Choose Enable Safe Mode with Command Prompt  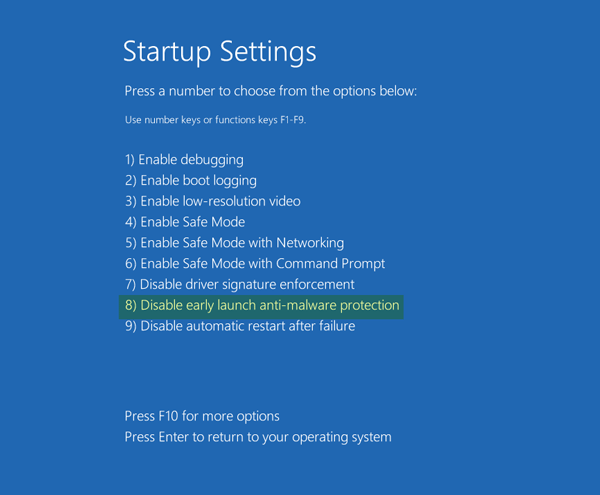255,264
